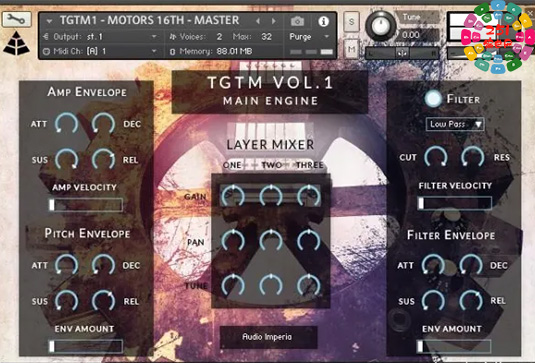Click the Pitch Envelope Env Amount slider
The image size is (535, 363).
(86, 346)
